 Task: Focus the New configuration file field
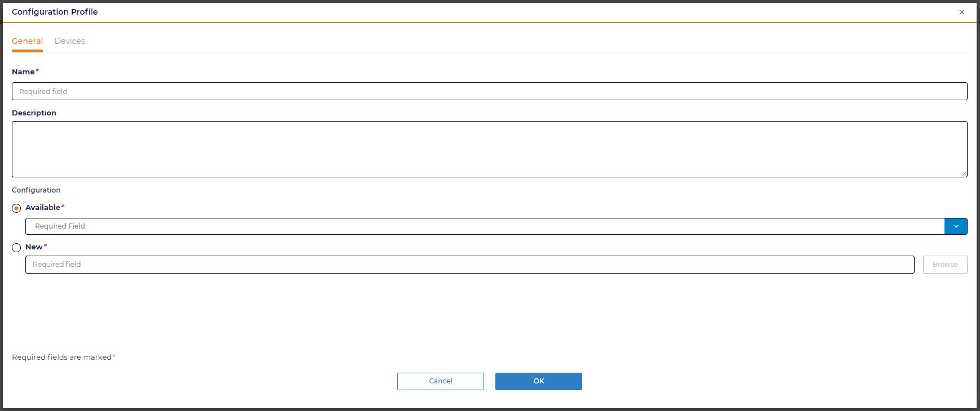pyautogui.click(x=469, y=265)
